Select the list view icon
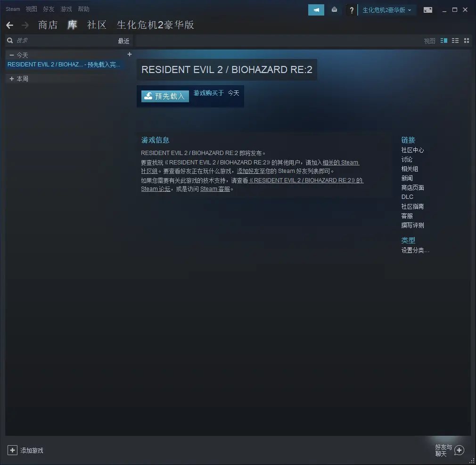 [x=455, y=41]
